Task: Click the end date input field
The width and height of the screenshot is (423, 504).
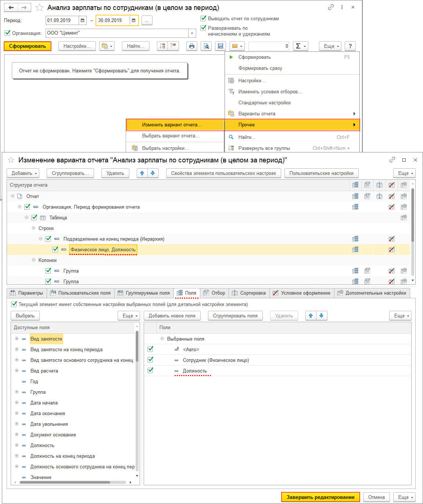Action: coord(113,21)
